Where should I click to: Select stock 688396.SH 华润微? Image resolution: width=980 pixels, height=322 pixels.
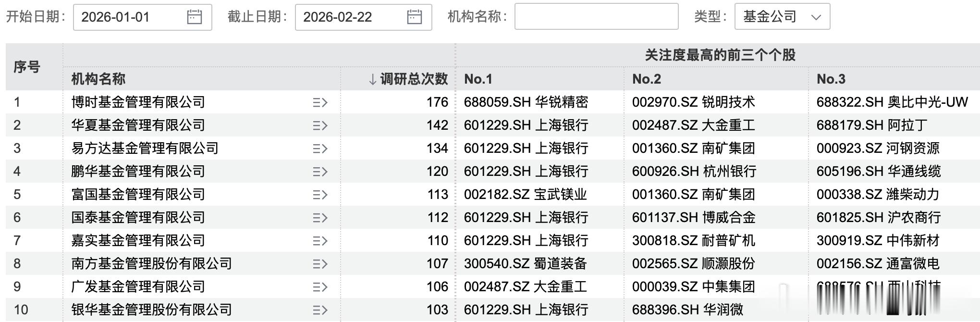click(688, 310)
